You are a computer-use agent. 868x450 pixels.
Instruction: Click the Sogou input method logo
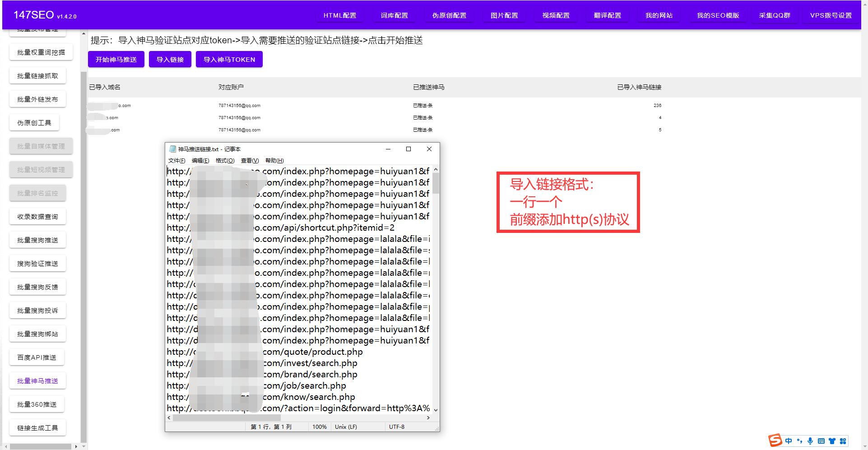click(x=775, y=440)
